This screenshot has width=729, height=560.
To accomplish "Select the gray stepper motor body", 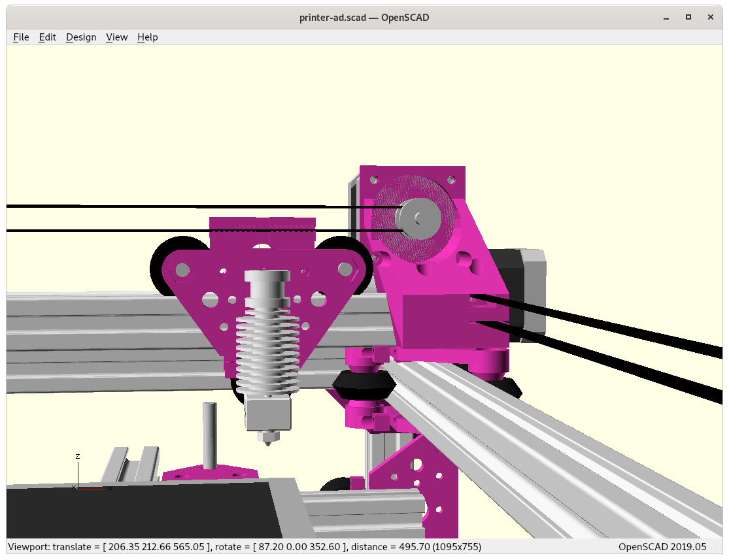I will [x=526, y=288].
